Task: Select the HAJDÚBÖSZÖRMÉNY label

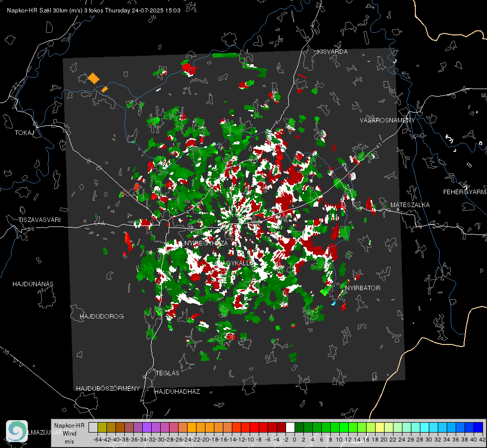Action: tap(108, 389)
